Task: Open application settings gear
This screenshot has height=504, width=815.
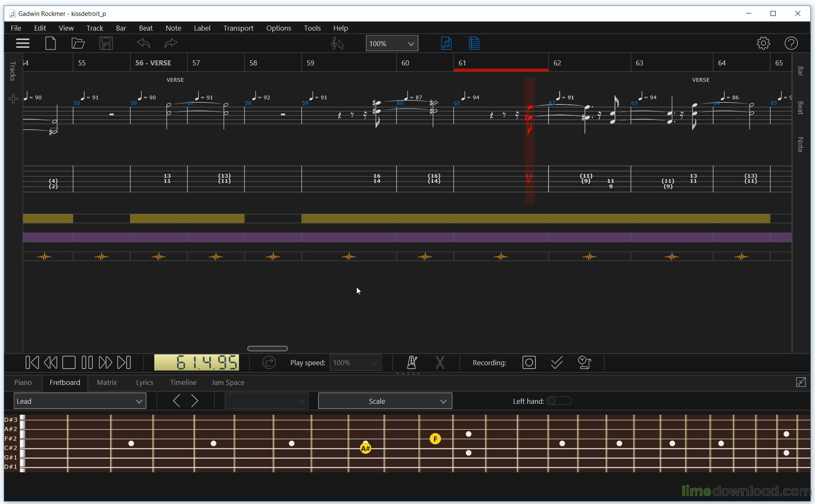Action: pyautogui.click(x=763, y=43)
